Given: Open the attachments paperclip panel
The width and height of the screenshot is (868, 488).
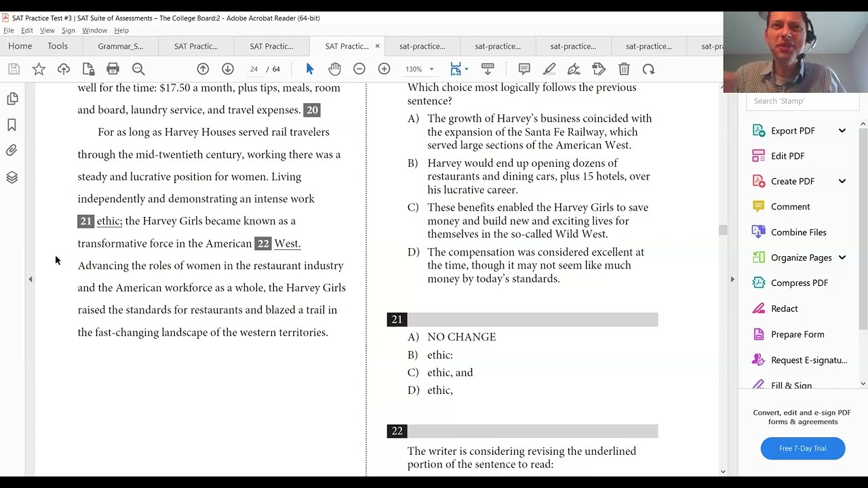Looking at the screenshot, I should click(12, 151).
